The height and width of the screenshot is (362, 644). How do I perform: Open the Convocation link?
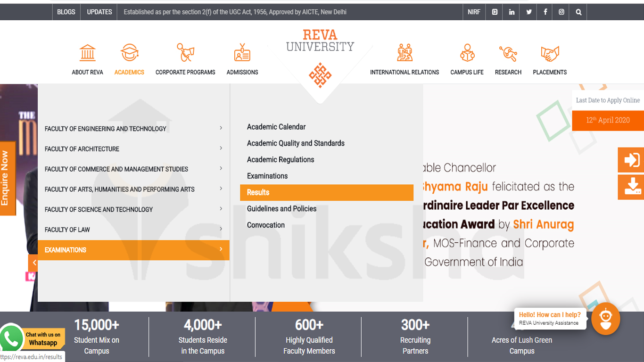coord(265,225)
